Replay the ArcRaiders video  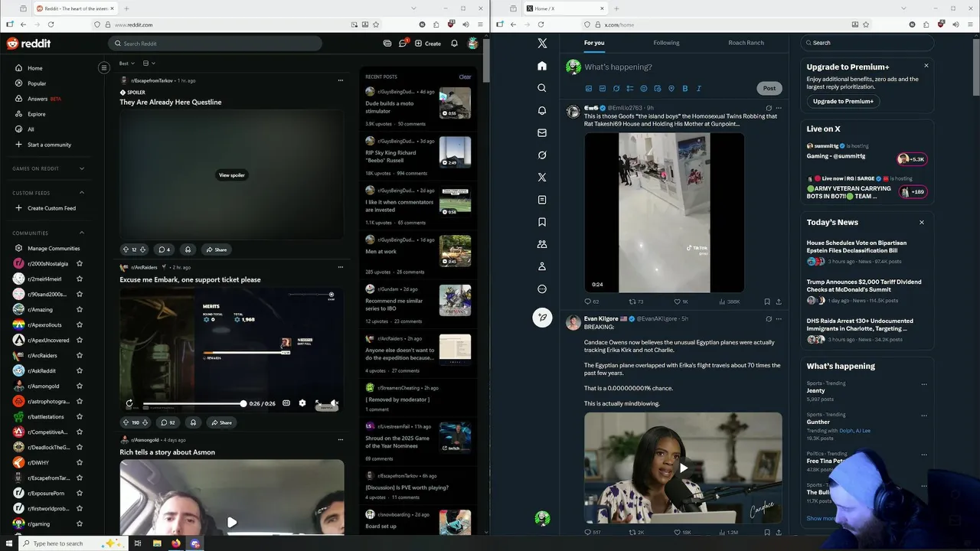pyautogui.click(x=129, y=403)
